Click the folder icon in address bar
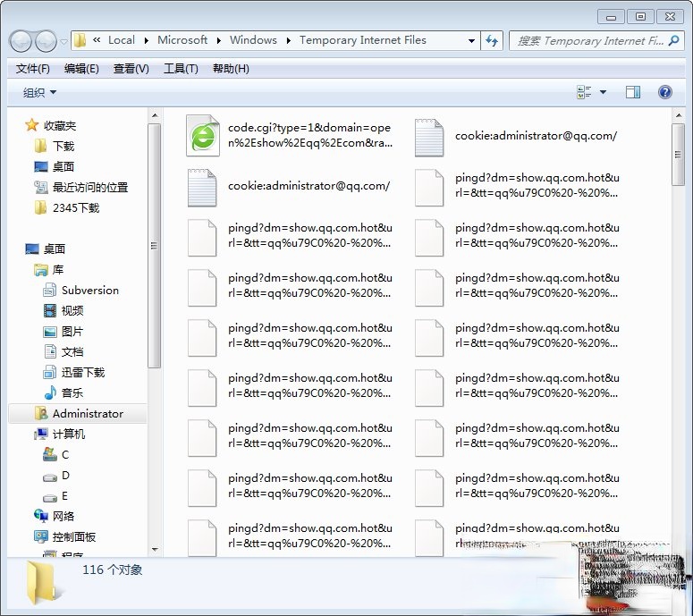 pos(80,40)
